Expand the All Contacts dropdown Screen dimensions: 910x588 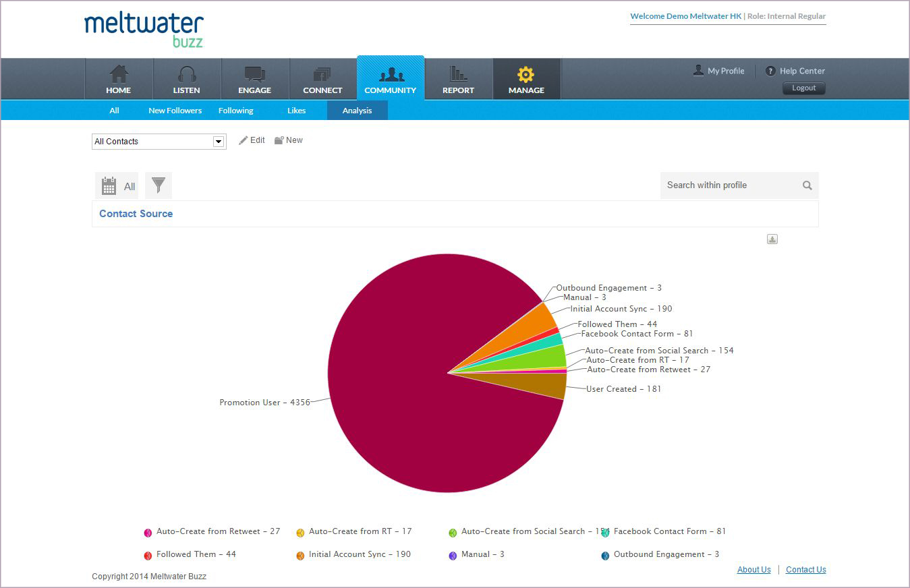pos(218,142)
